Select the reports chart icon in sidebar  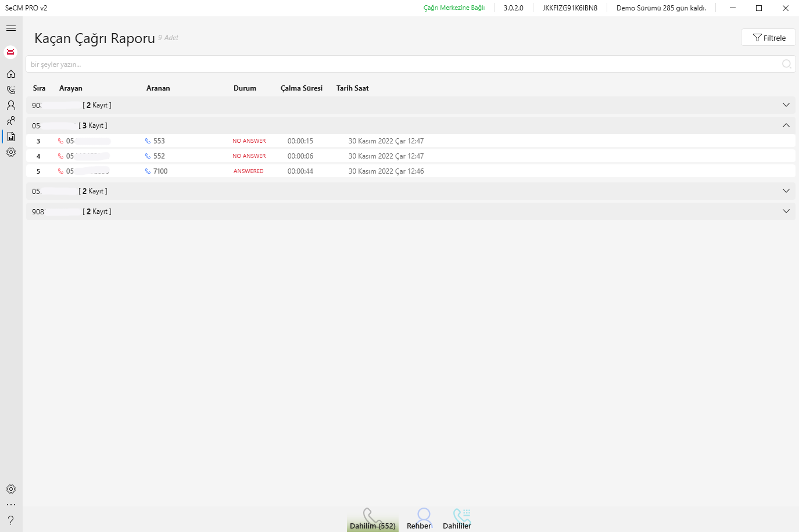[x=11, y=136]
